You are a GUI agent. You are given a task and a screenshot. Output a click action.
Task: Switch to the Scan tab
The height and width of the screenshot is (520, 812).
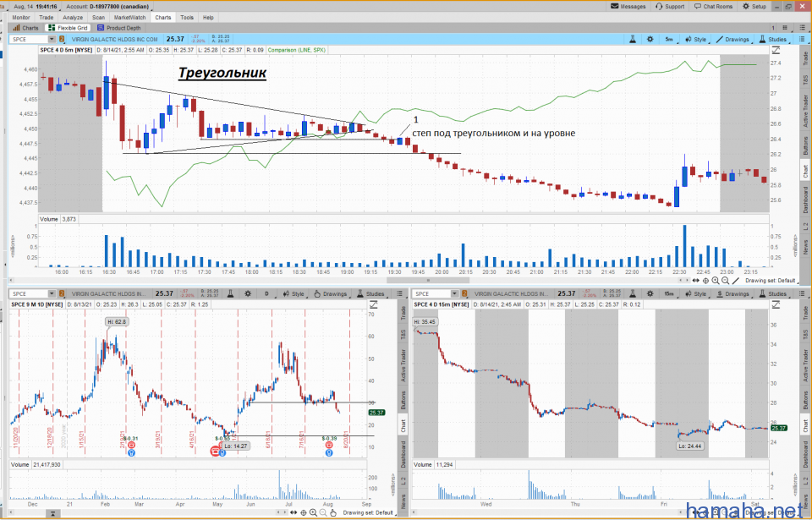98,17
